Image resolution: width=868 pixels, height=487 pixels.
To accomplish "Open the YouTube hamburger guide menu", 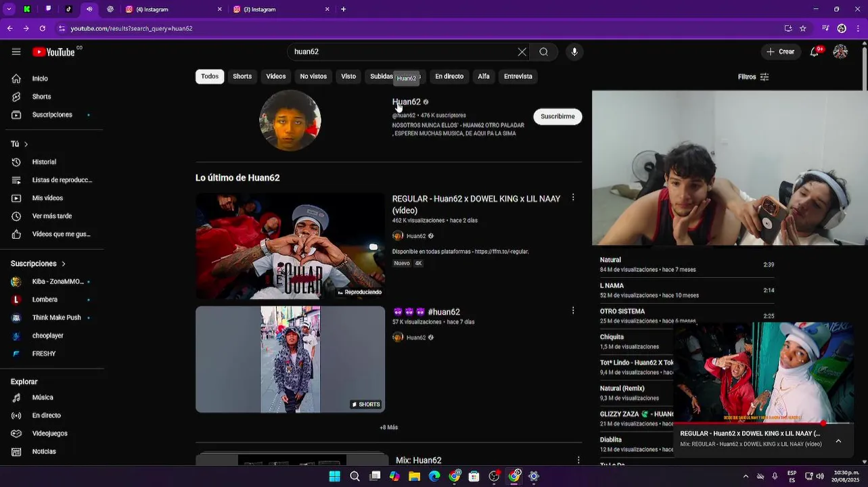I will point(16,52).
